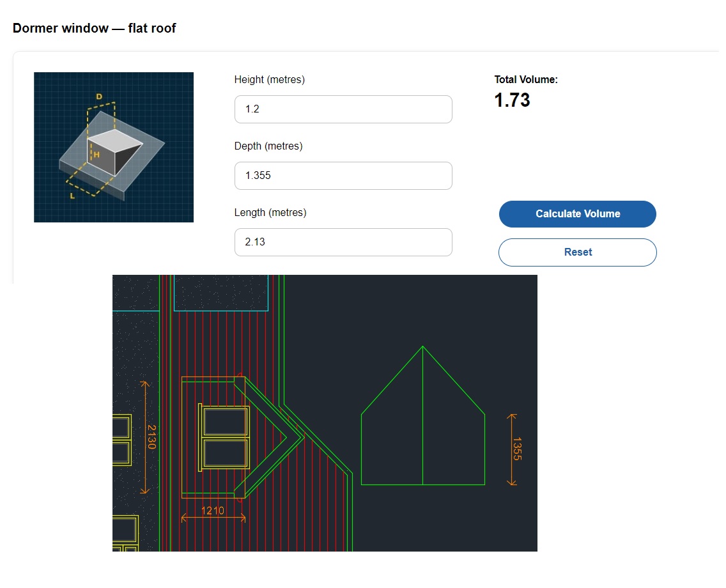The width and height of the screenshot is (726, 588).
Task: Open the dormer diagram thumbnail
Action: [114, 147]
